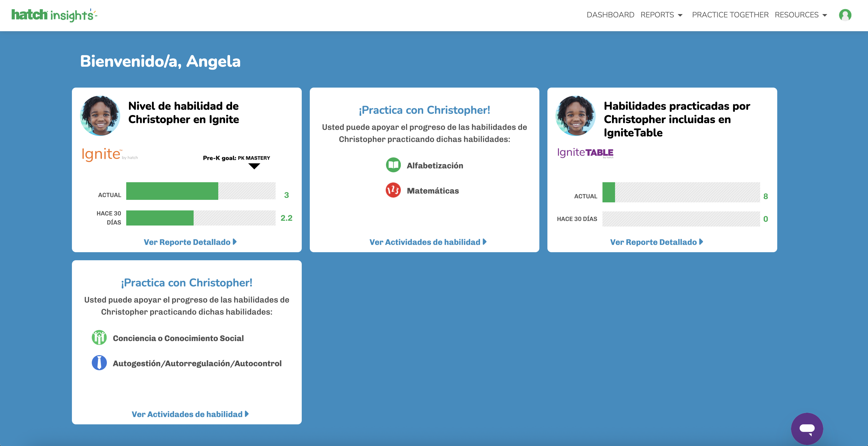The height and width of the screenshot is (446, 868).
Task: Go to the Dashboard menu item
Action: coord(610,15)
